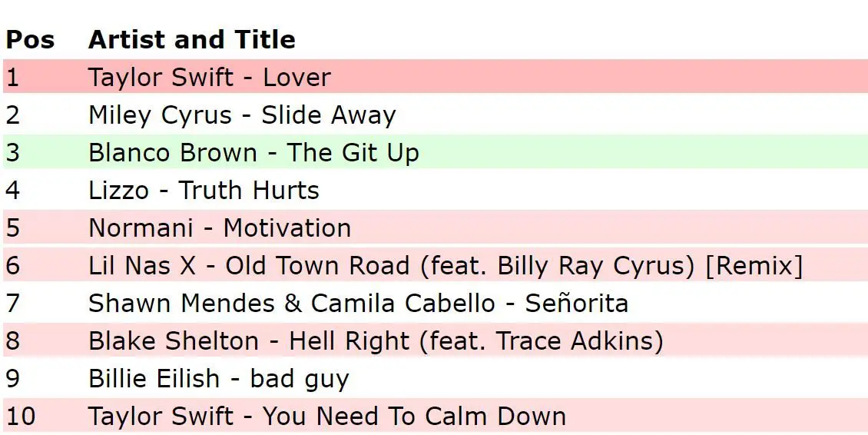Open Lil Nas X - Old Town Road
This screenshot has height=435, width=868.
pos(445,266)
